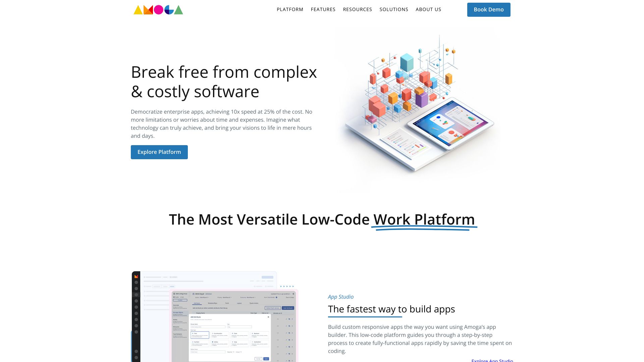Open the PLATFORM navigation menu

click(x=290, y=9)
